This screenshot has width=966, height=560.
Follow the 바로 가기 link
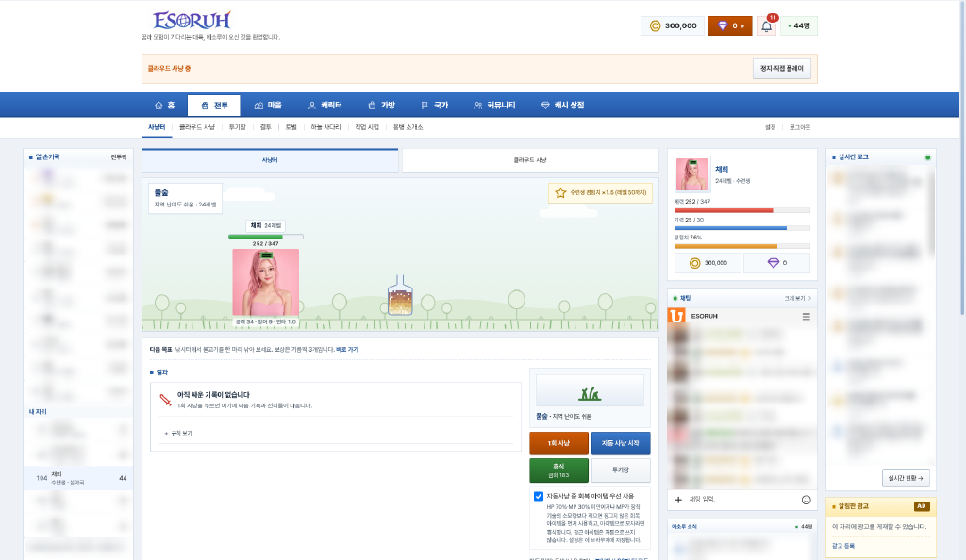coord(347,350)
